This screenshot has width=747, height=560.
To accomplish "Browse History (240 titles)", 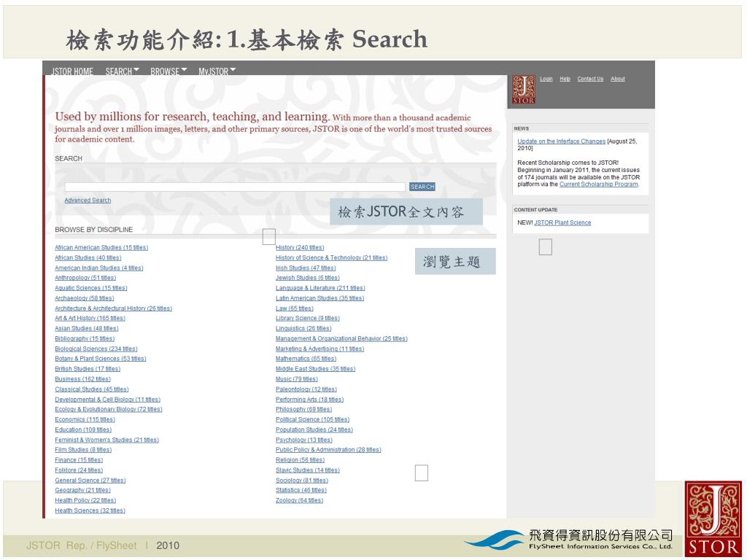I will point(300,248).
